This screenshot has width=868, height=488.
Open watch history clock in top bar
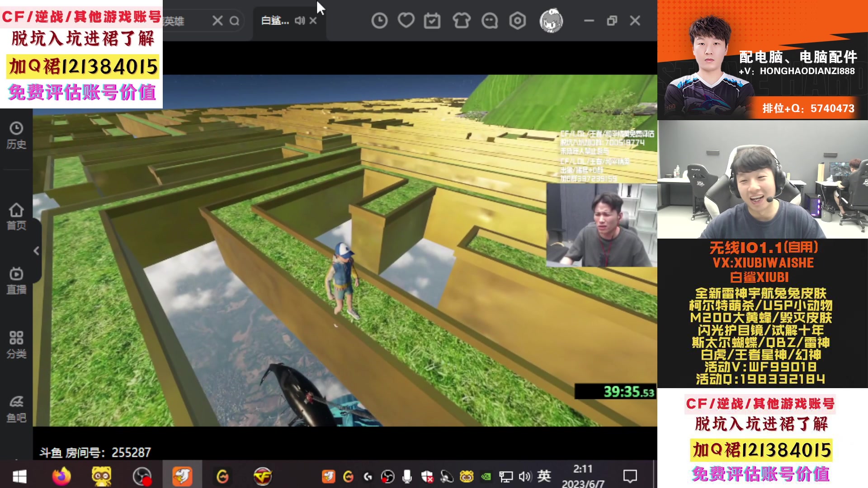click(x=379, y=21)
